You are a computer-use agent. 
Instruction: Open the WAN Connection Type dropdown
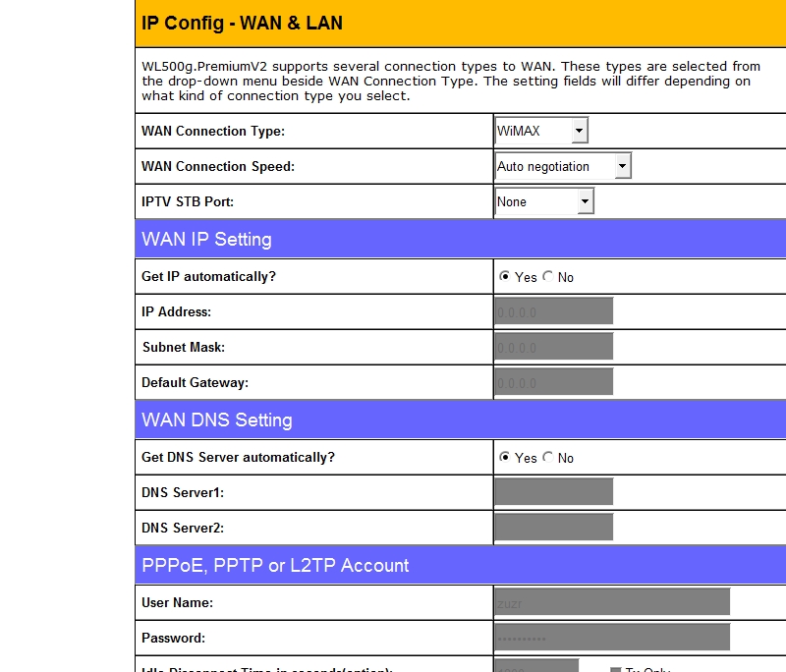pos(541,131)
